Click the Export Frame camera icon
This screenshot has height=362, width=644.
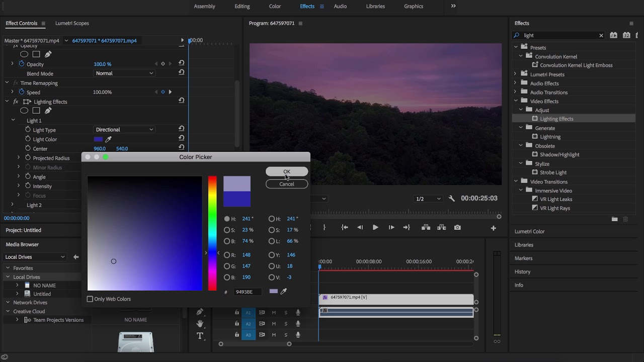(457, 228)
